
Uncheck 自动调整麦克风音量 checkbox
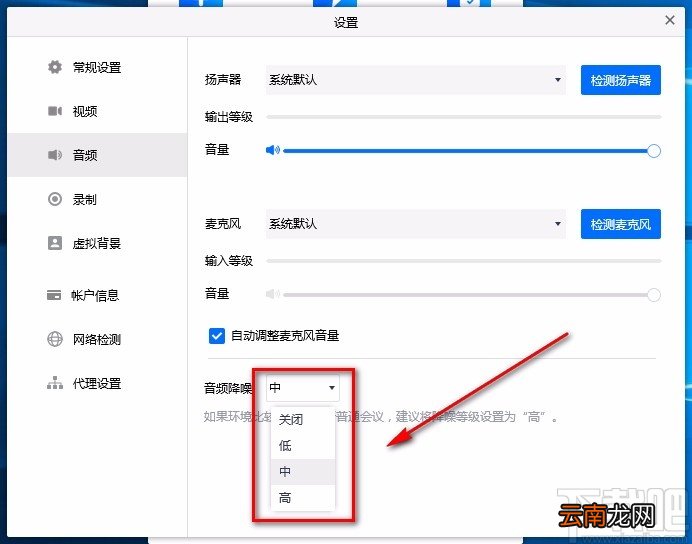(217, 336)
